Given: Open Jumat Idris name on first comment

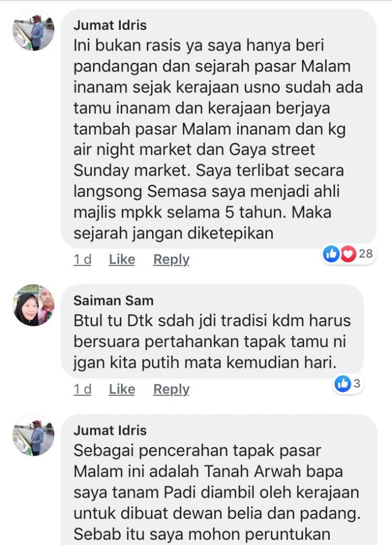Looking at the screenshot, I should pyautogui.click(x=110, y=26).
